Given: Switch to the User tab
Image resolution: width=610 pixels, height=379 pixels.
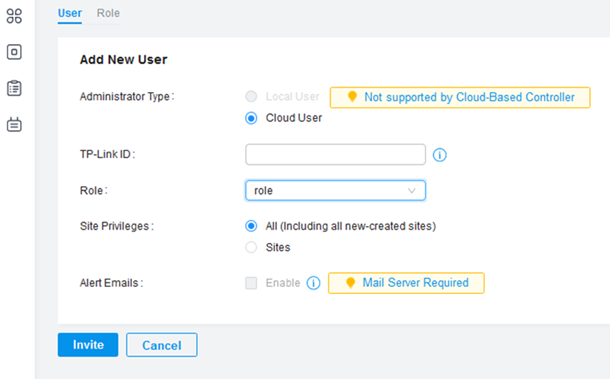Looking at the screenshot, I should click(x=70, y=13).
